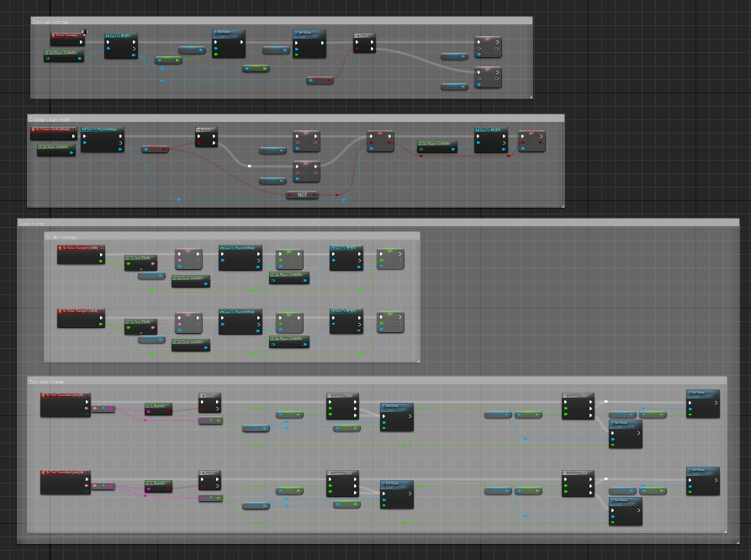The width and height of the screenshot is (751, 560).
Task: Click the NOT boolean node
Action: click(302, 195)
